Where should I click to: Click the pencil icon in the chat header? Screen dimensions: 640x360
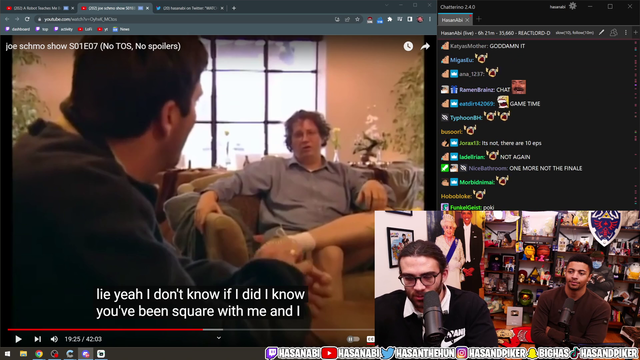601,33
